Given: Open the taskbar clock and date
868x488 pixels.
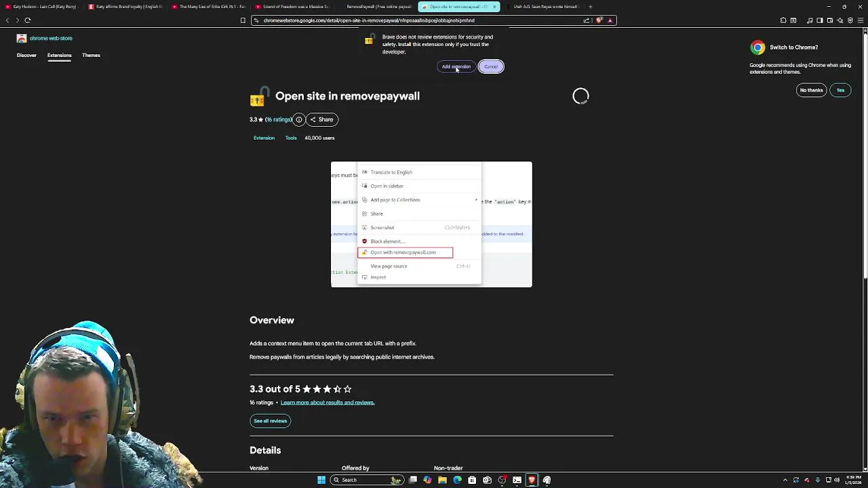Looking at the screenshot, I should coord(854,480).
